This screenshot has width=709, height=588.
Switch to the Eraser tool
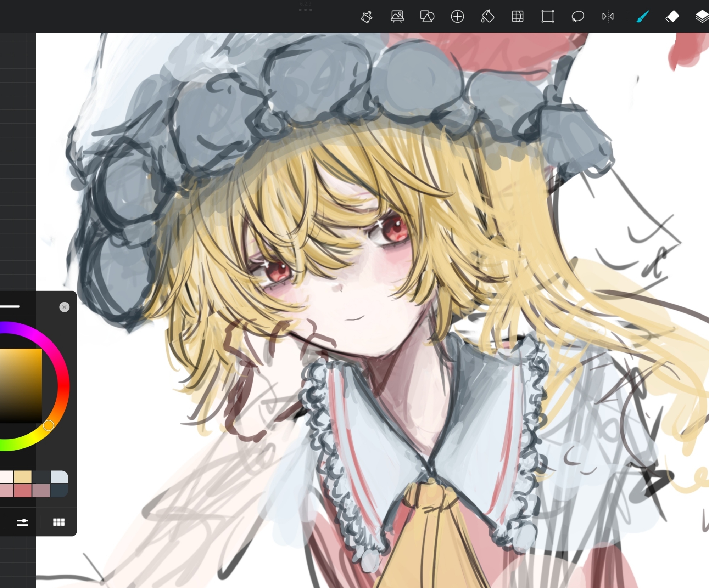tap(672, 17)
